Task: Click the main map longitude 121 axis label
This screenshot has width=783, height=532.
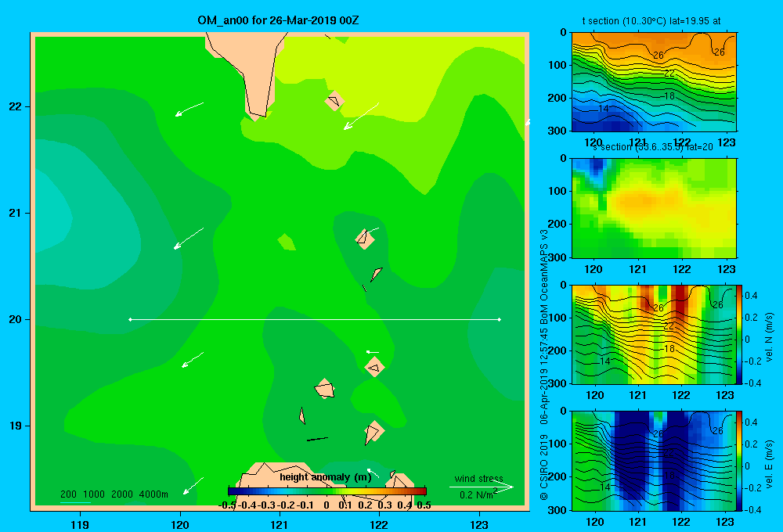Action: click(x=280, y=524)
